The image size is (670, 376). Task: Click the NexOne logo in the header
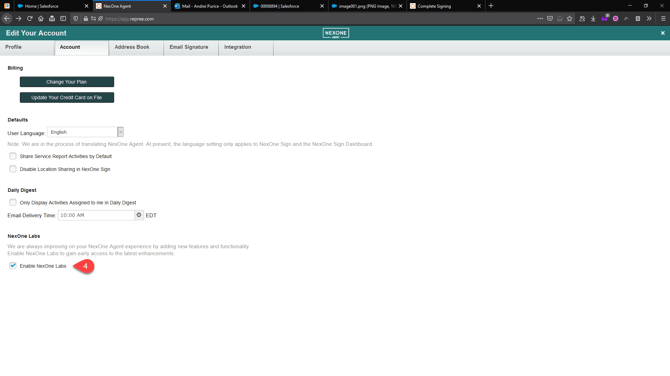[x=336, y=33]
